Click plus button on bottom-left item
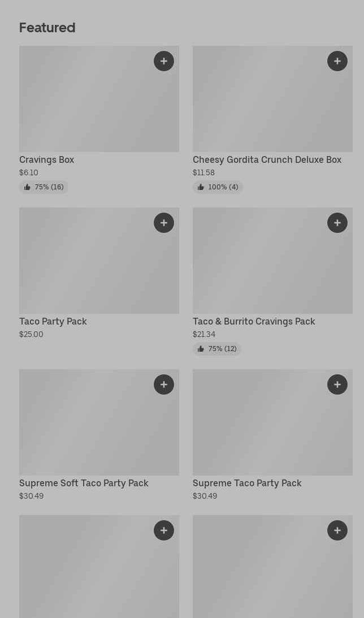 point(164,530)
